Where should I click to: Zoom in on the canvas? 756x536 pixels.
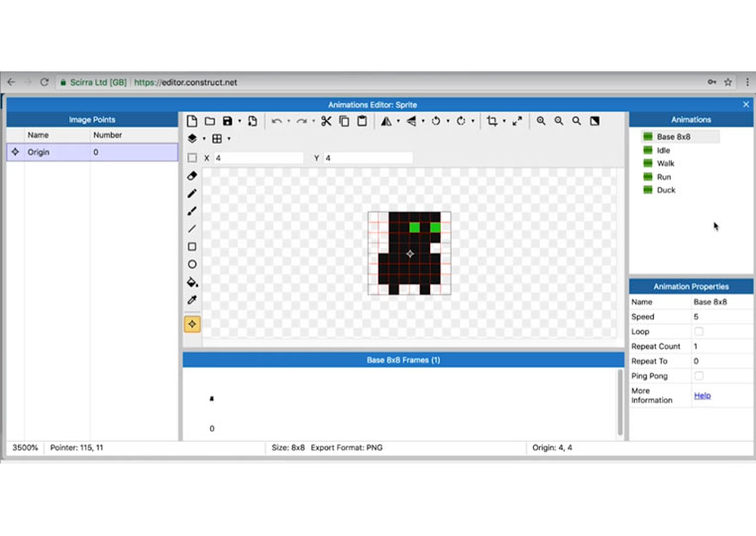[541, 121]
